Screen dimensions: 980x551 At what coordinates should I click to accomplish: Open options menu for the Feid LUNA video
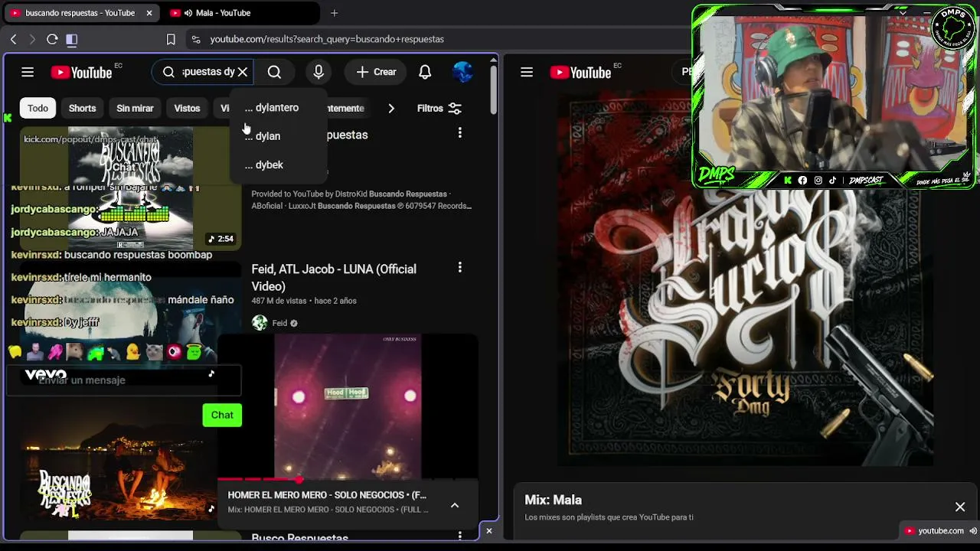[459, 268]
